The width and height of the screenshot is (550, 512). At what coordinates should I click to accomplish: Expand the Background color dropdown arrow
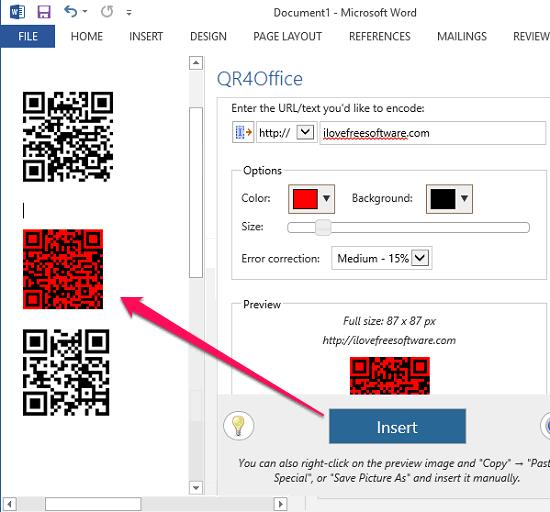tap(464, 198)
